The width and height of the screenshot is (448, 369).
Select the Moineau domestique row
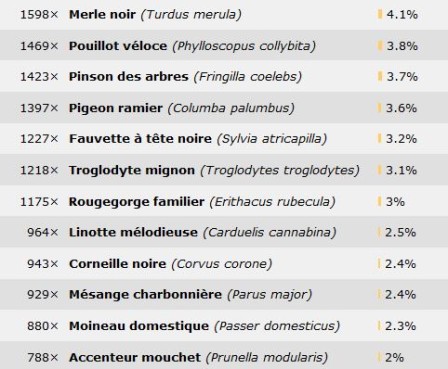(x=224, y=326)
